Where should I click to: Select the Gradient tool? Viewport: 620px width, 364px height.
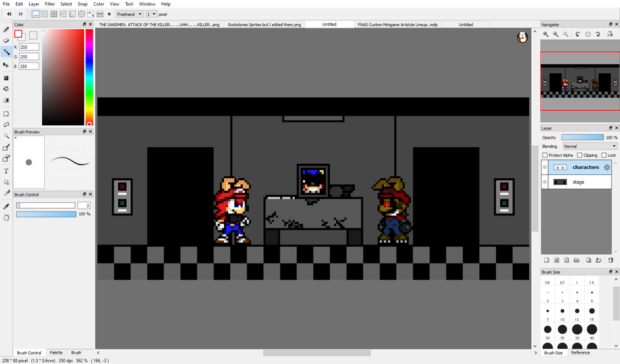pos(6,100)
